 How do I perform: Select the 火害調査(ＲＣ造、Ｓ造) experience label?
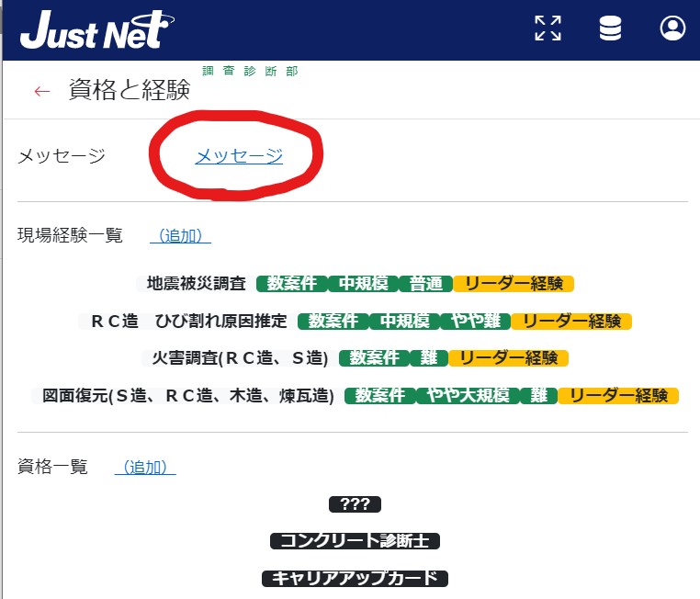point(240,358)
